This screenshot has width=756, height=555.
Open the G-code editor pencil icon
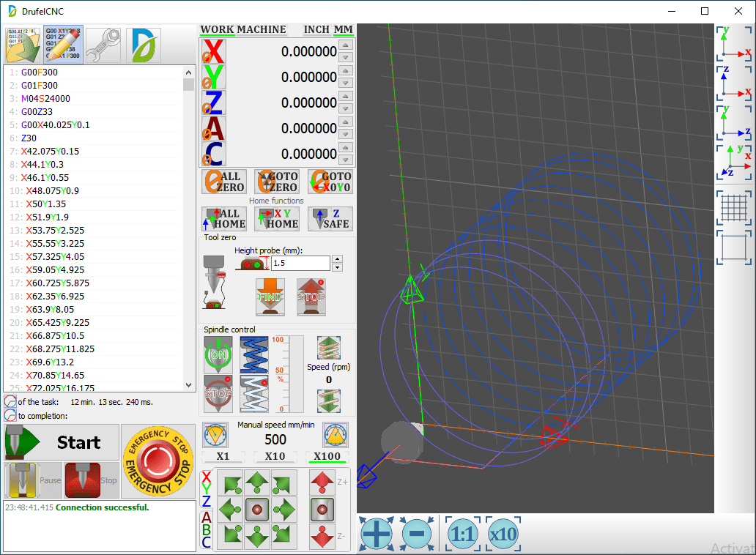(63, 45)
